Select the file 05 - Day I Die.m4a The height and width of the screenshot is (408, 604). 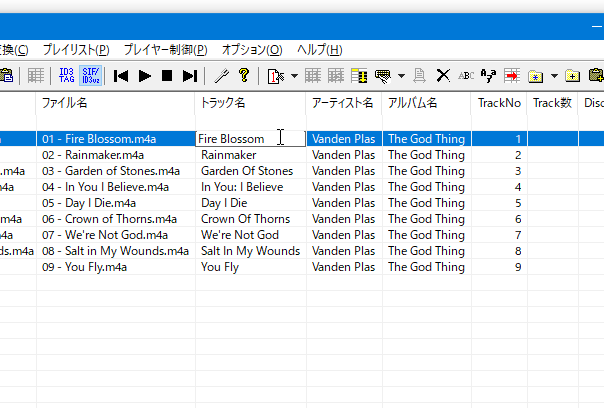coord(89,203)
